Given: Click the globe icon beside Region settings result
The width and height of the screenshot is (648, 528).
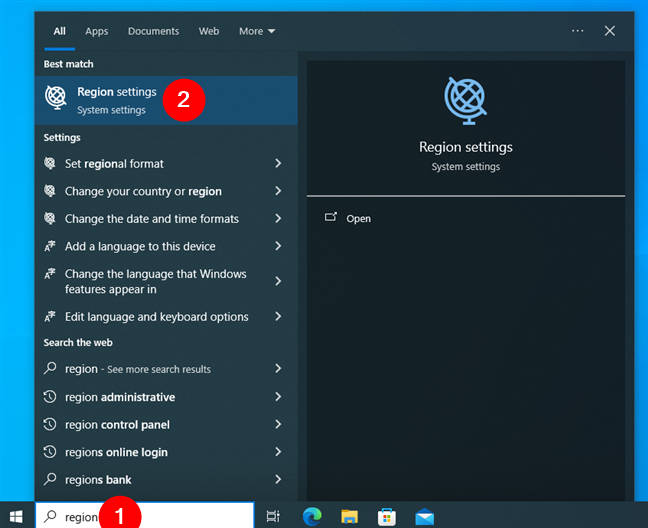Looking at the screenshot, I should (56, 98).
